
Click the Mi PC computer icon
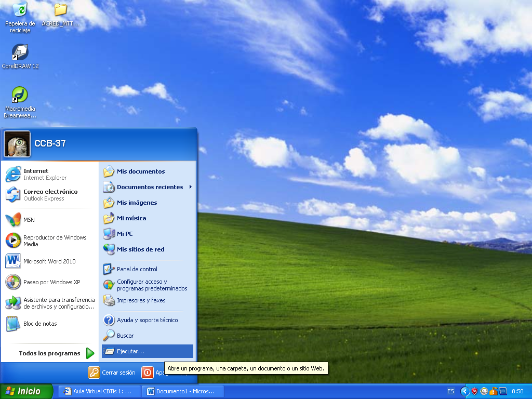point(109,233)
